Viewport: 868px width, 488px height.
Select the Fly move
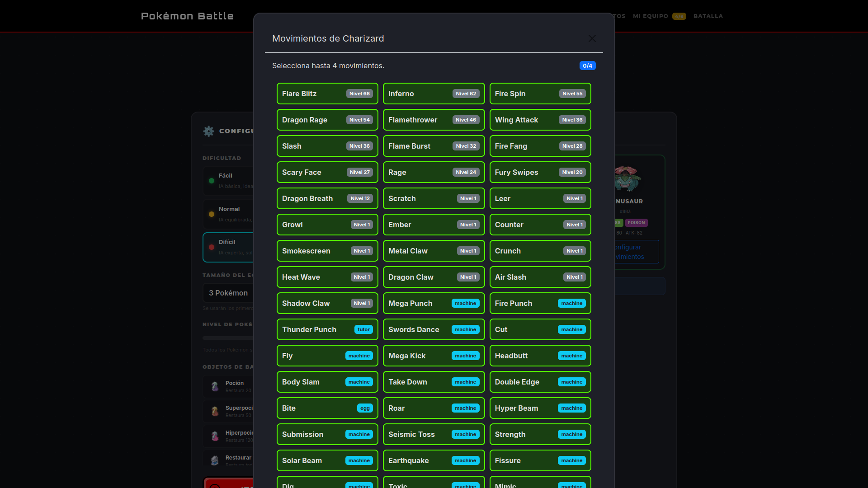(327, 356)
